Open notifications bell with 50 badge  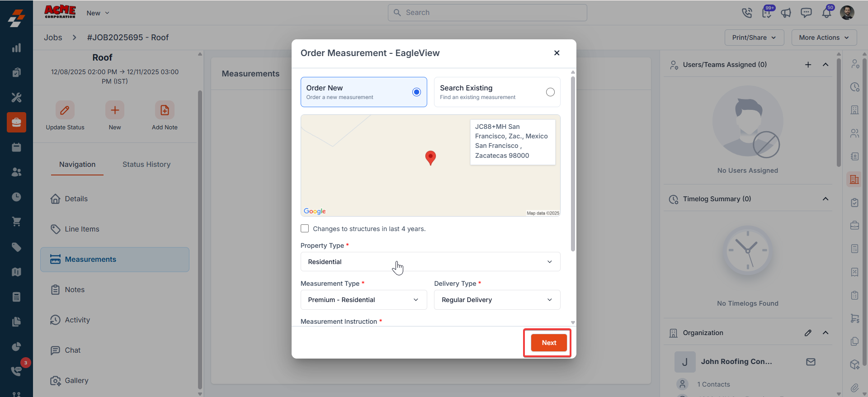pos(826,12)
